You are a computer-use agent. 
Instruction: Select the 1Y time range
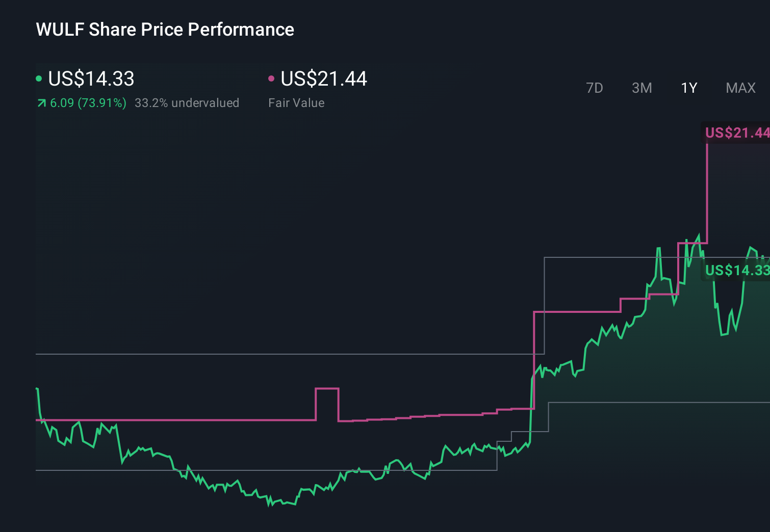click(688, 88)
